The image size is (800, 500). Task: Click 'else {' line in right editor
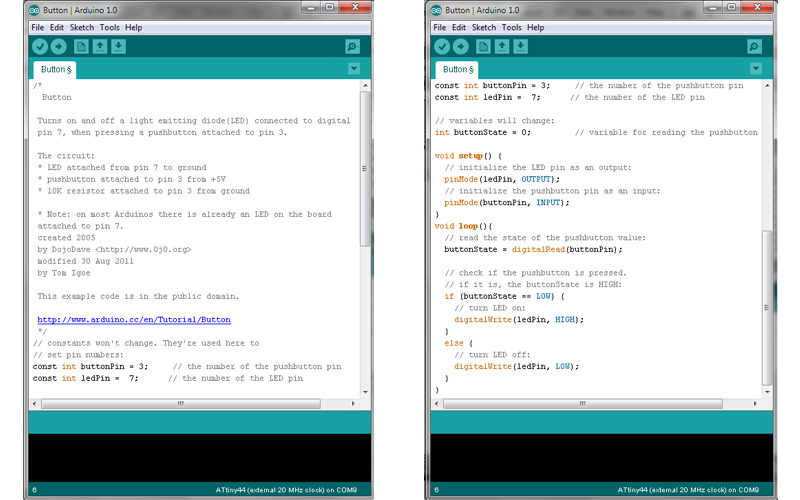click(x=459, y=343)
